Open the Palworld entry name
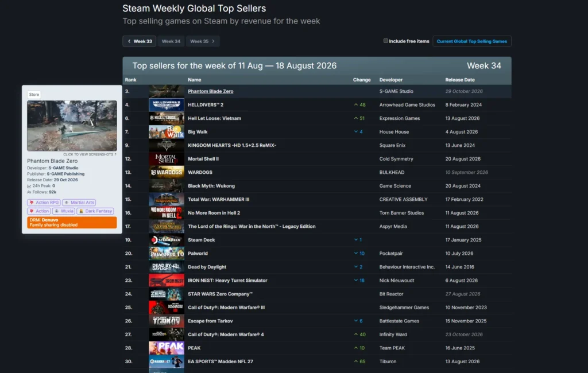588x373 pixels. pos(198,253)
